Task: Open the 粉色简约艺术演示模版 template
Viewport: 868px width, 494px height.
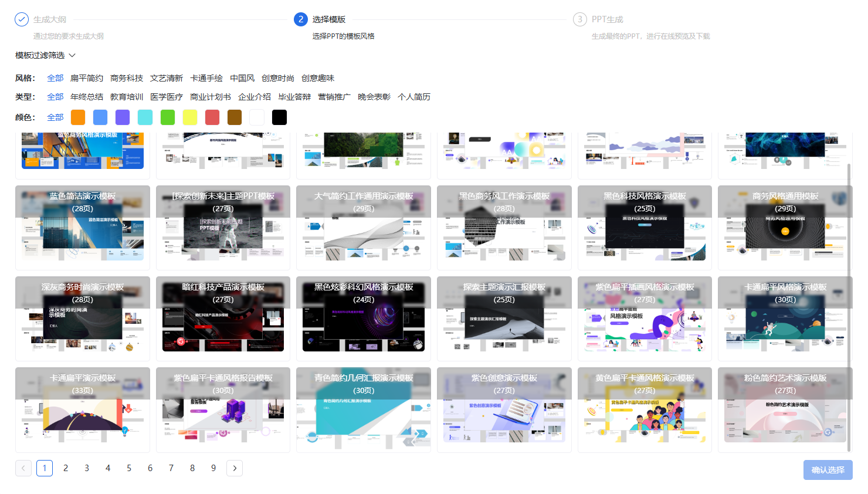Action: [x=784, y=409]
